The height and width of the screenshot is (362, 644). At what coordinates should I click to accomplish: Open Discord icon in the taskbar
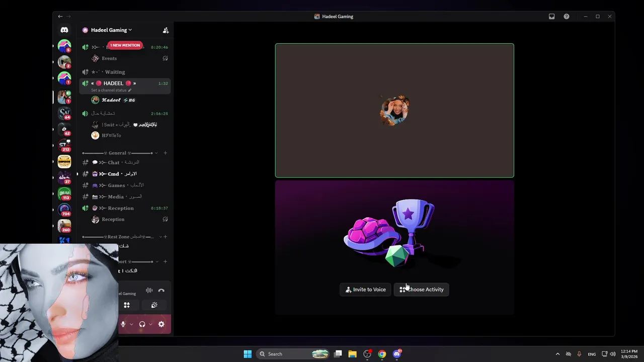pyautogui.click(x=397, y=354)
